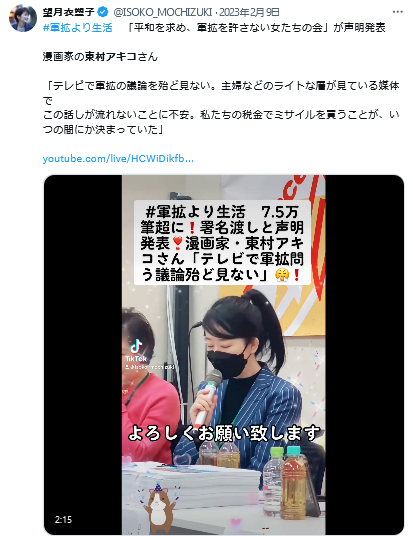Click the 2:15 video duration label

pyautogui.click(x=63, y=520)
